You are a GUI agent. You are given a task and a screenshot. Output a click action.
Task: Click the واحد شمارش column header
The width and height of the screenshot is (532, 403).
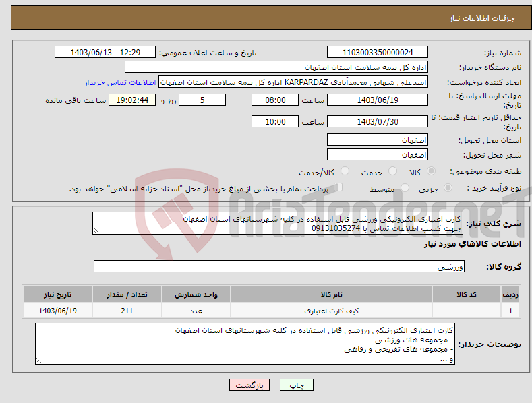coord(196,294)
